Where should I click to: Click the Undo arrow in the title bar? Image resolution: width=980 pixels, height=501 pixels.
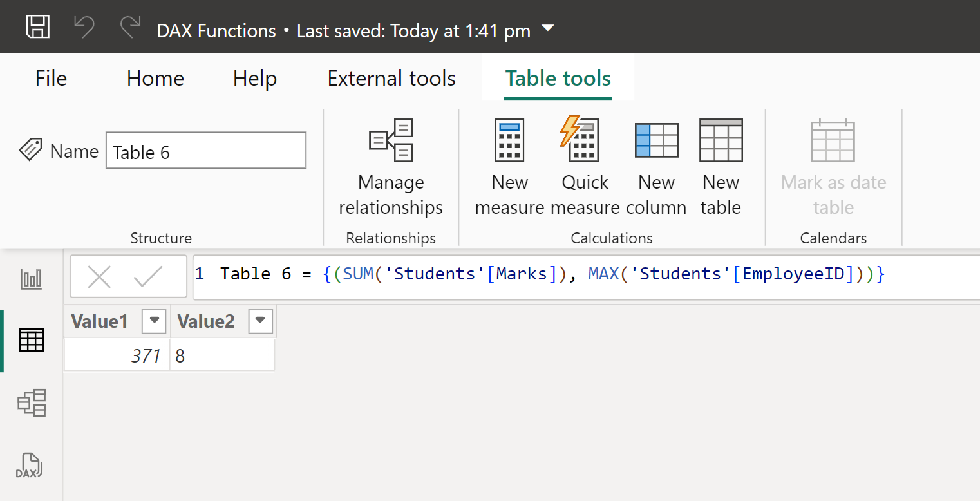coord(84,26)
